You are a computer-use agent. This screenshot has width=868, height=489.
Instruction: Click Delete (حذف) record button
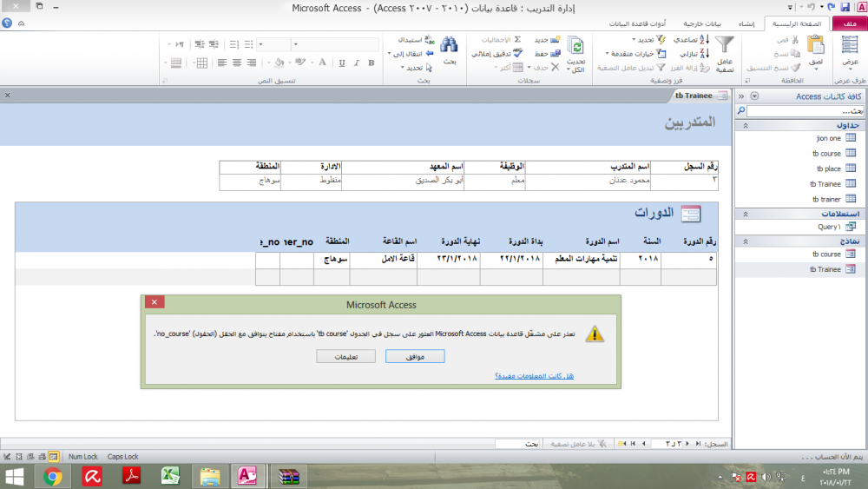tap(544, 68)
